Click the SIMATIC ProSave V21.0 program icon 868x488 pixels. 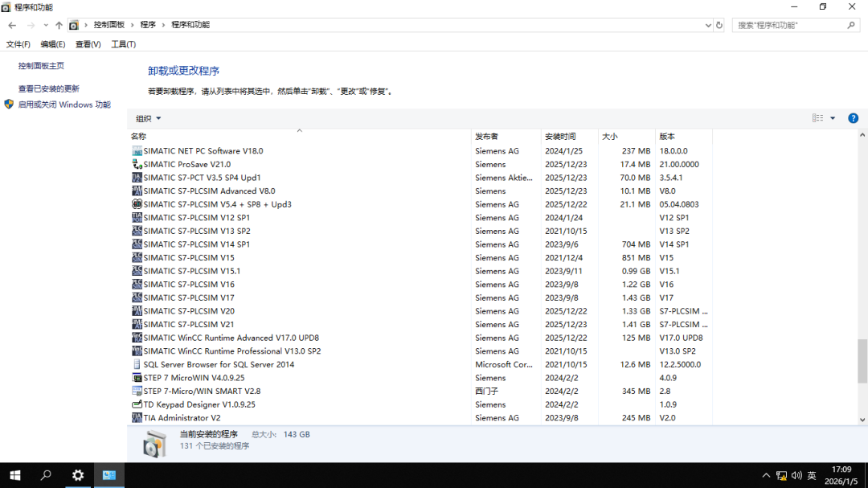pyautogui.click(x=137, y=164)
